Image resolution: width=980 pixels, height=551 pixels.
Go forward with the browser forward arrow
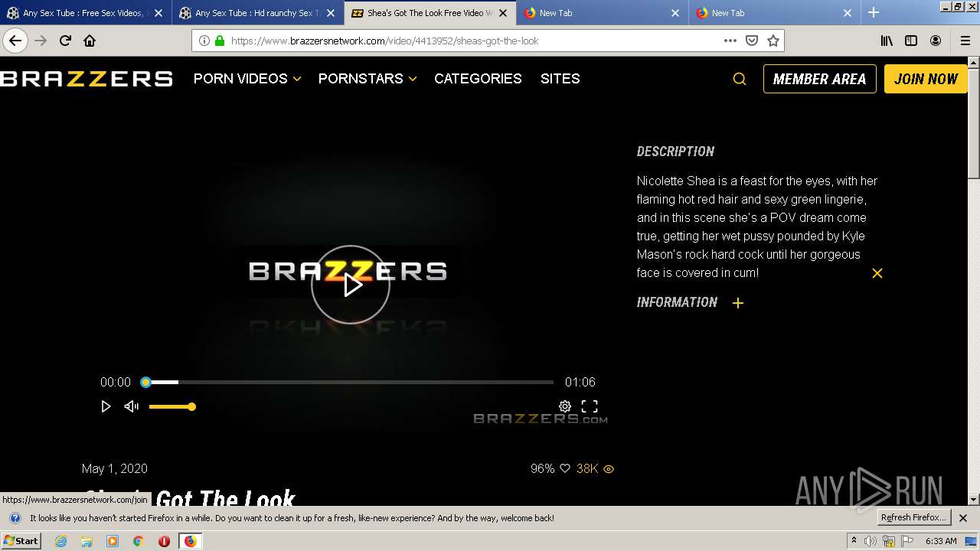pyautogui.click(x=41, y=41)
